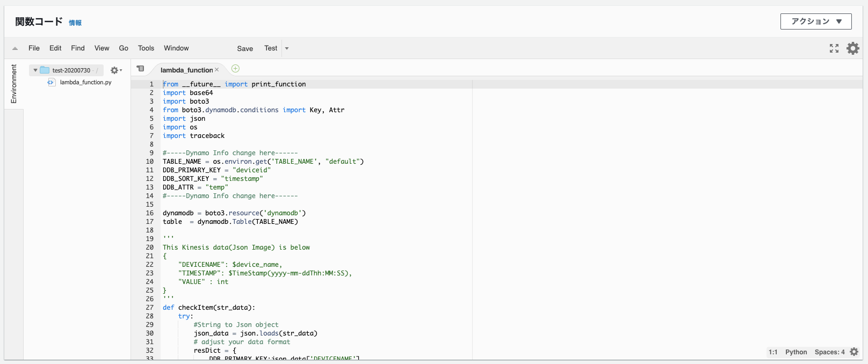
Task: Click the 1:1 cursor position indicator
Action: tap(773, 352)
